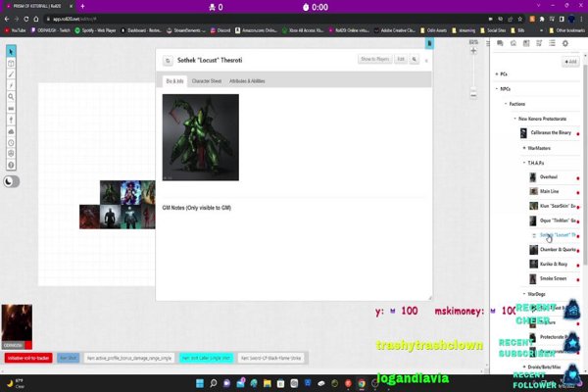Click the Edit button in character dialog

(401, 59)
